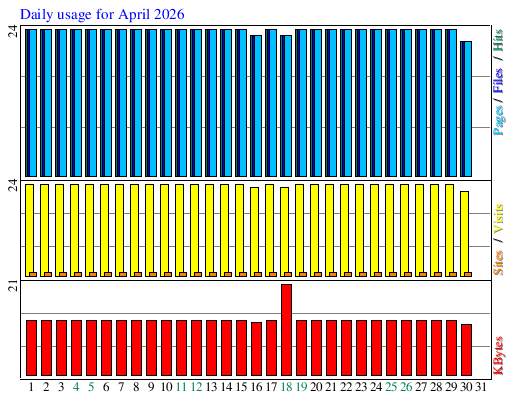
Task: Click day label '16' on the x-axis
Action: [256, 387]
